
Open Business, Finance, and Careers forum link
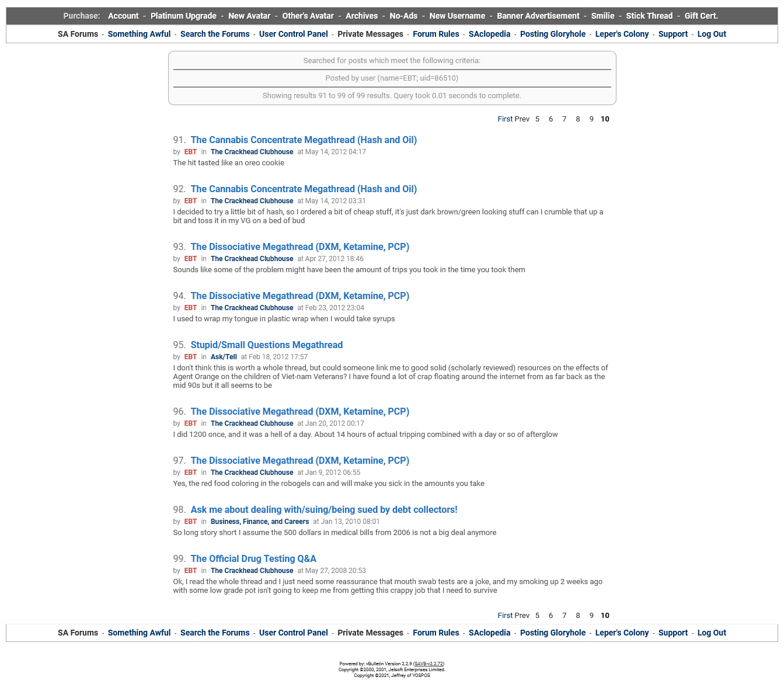pyautogui.click(x=260, y=522)
